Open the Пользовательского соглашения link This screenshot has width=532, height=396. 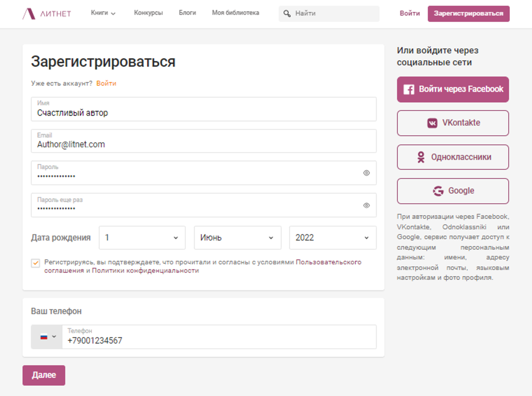(203, 266)
